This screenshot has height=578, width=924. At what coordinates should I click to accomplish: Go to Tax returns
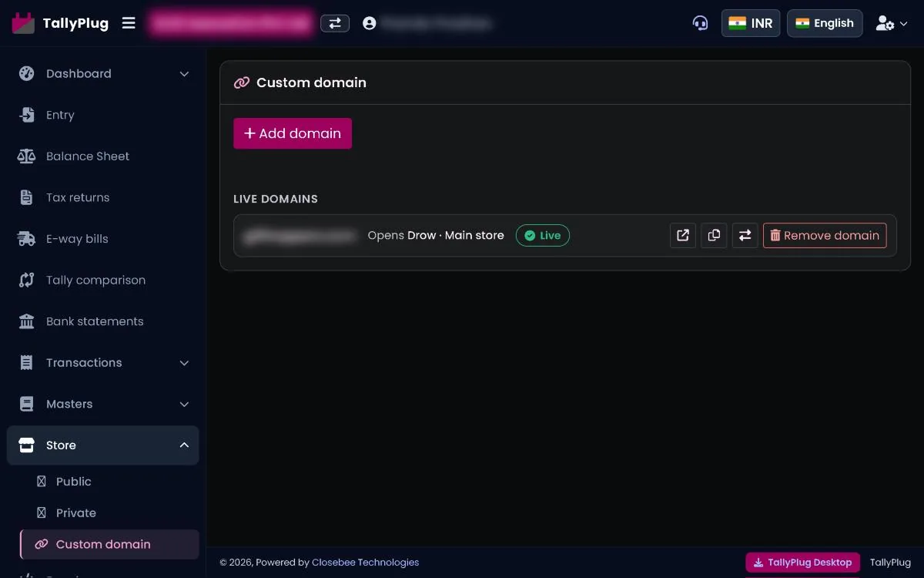[102, 197]
